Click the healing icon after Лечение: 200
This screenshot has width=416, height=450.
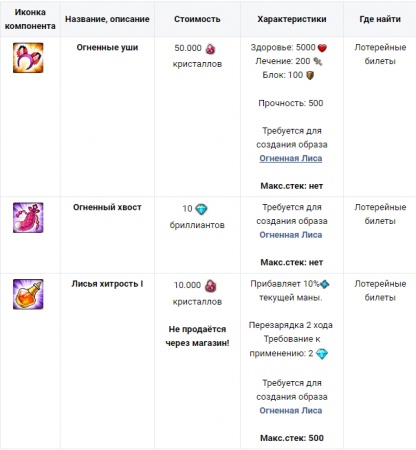pos(317,61)
